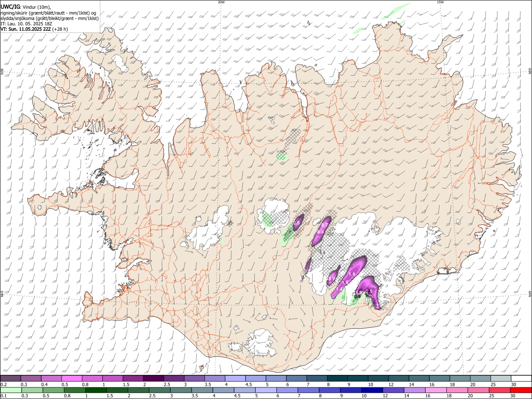Click the bottom-row swatch between 0.5 and 0.8
The image size is (532, 399).
pyautogui.click(x=53, y=390)
